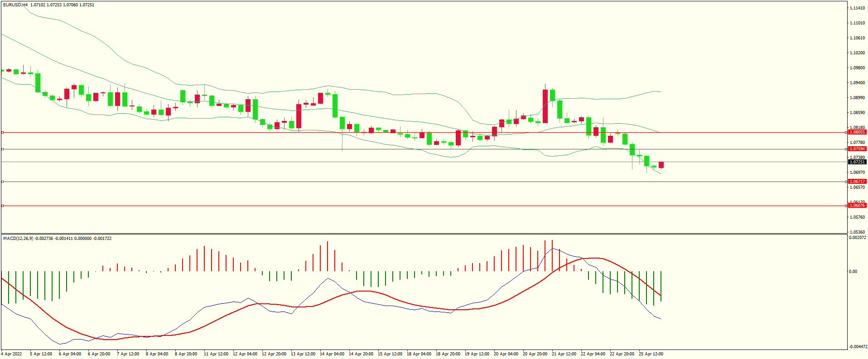The image size is (868, 359).
Task: Click the MACD(12,26,9) indicator label
Action: (x=18, y=239)
